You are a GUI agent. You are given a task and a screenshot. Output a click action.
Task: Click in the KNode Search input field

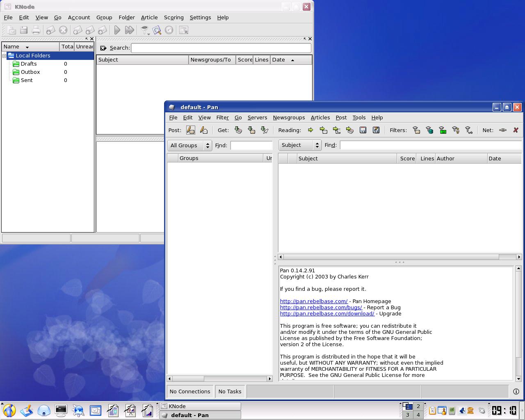(x=221, y=48)
